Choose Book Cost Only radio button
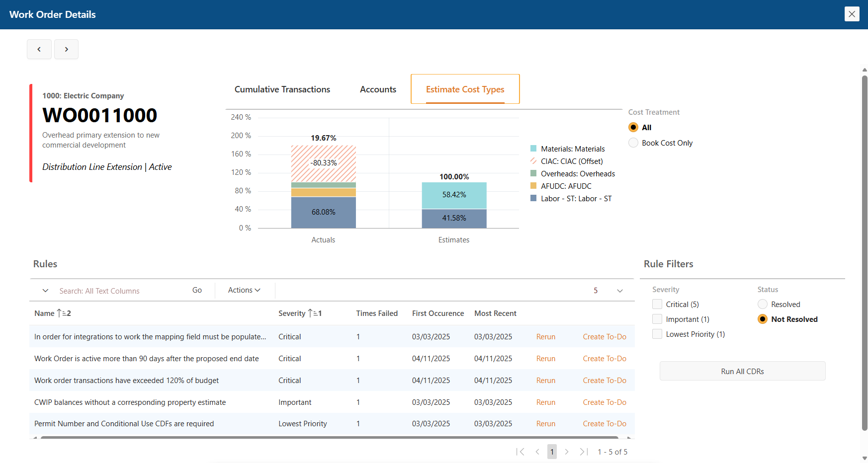Image resolution: width=868 pixels, height=463 pixels. point(633,143)
